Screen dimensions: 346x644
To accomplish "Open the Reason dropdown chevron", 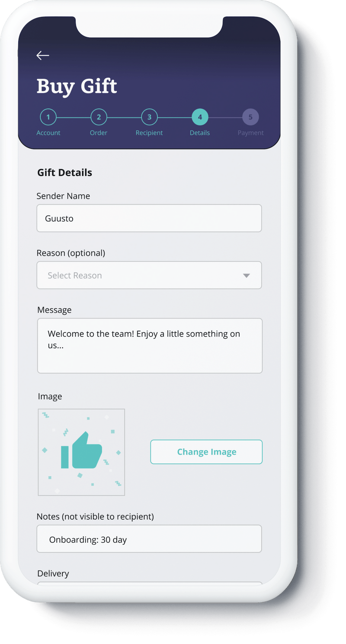I will 247,275.
